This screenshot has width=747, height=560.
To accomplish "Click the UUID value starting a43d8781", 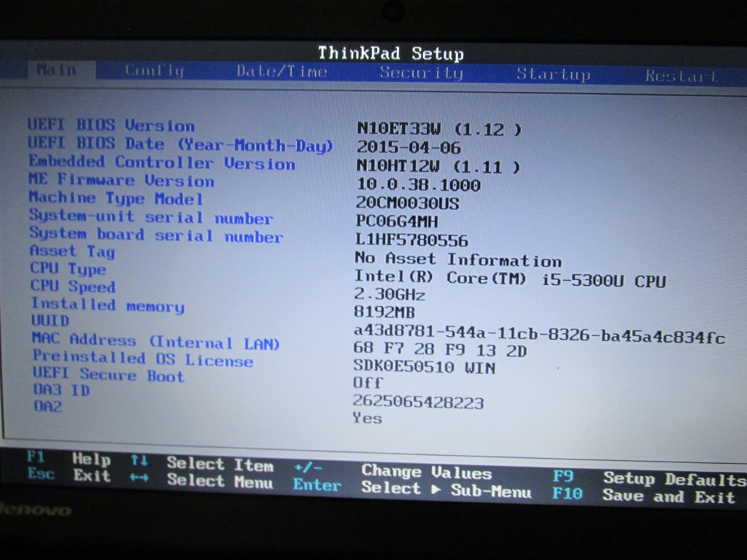I will click(539, 334).
